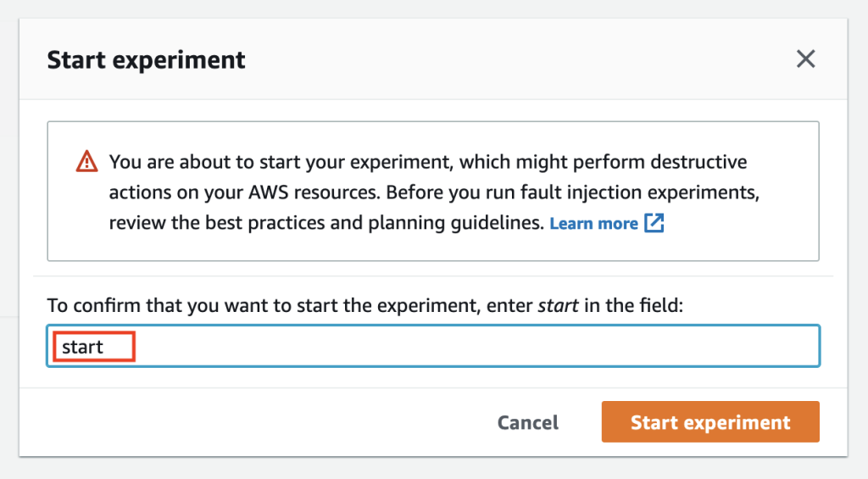Select the Start experiment dialog title
This screenshot has height=479, width=868.
pyautogui.click(x=146, y=60)
